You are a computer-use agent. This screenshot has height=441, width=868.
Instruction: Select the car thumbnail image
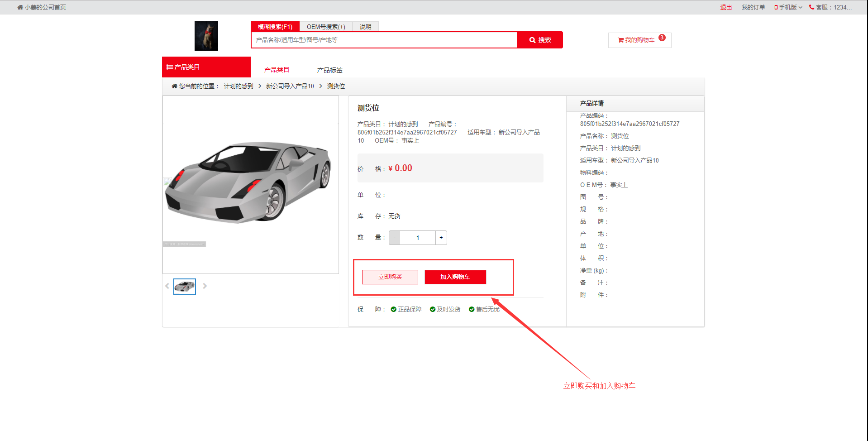pos(185,287)
